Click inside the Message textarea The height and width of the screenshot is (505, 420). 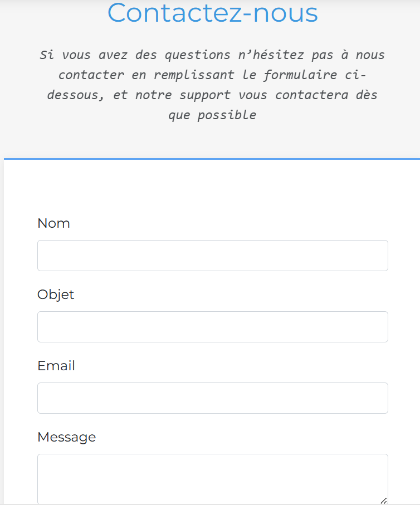tap(212, 479)
